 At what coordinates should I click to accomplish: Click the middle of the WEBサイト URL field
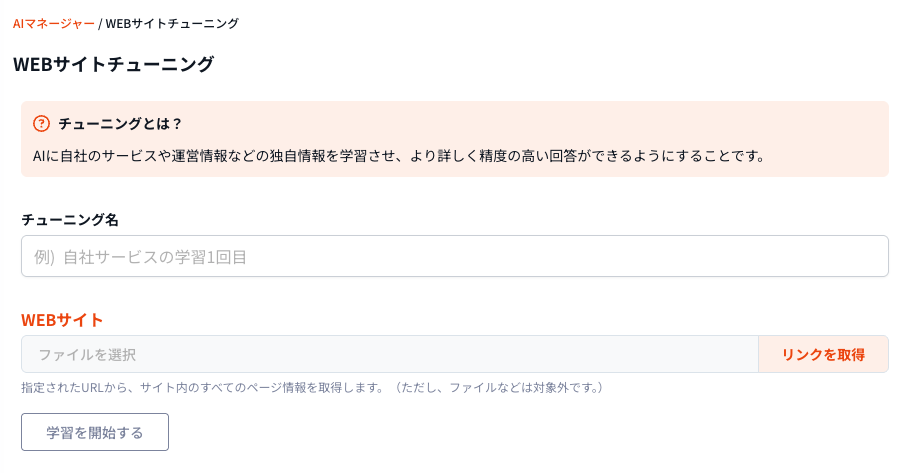[390, 354]
